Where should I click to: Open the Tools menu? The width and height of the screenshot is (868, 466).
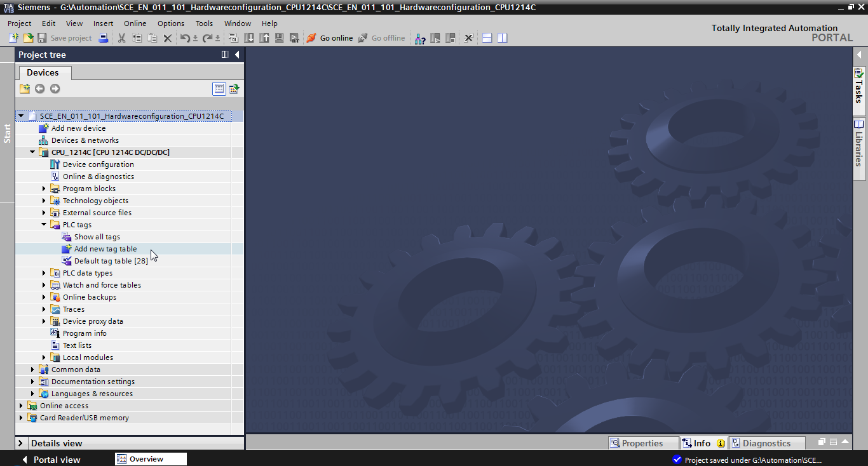204,23
